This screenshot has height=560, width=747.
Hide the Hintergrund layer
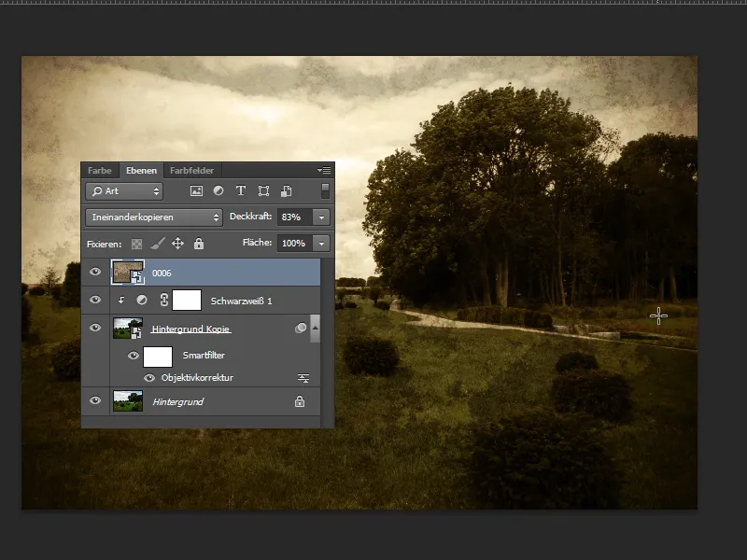click(95, 400)
